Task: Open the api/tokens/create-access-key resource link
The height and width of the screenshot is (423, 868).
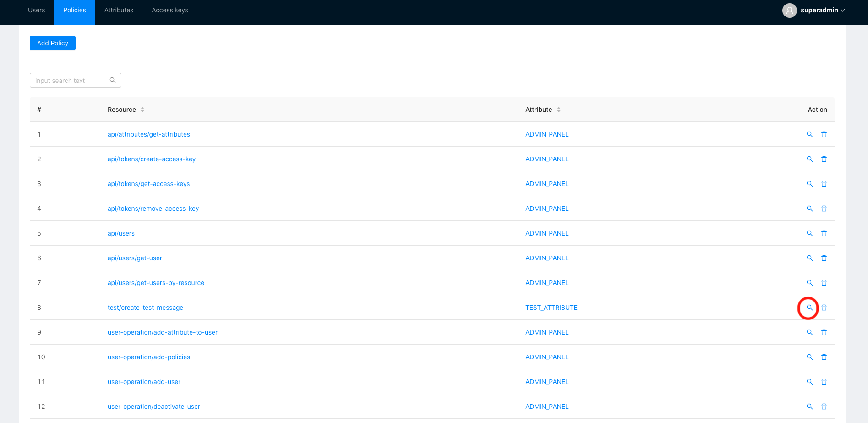Action: (152, 159)
